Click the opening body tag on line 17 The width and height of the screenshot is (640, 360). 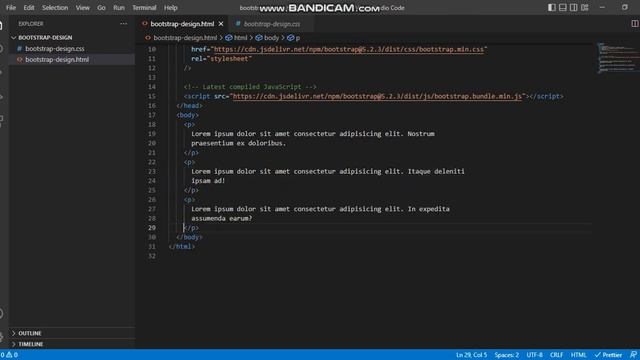coord(188,115)
